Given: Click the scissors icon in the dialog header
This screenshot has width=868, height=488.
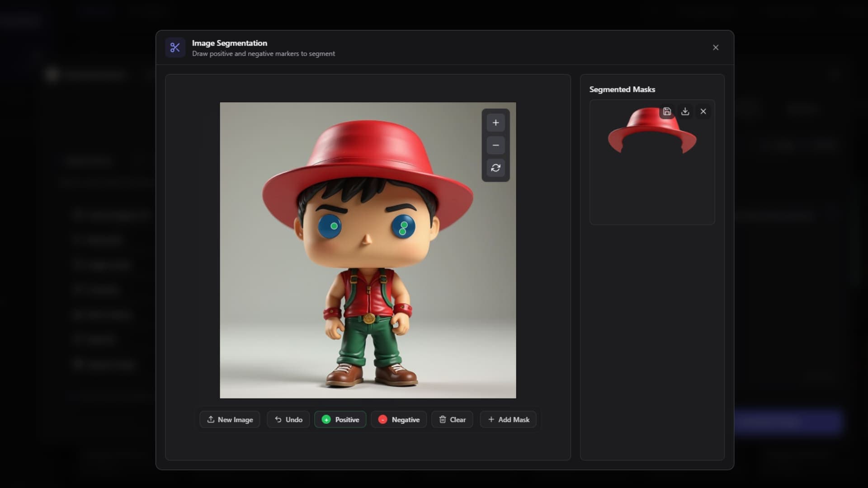Looking at the screenshot, I should [175, 47].
